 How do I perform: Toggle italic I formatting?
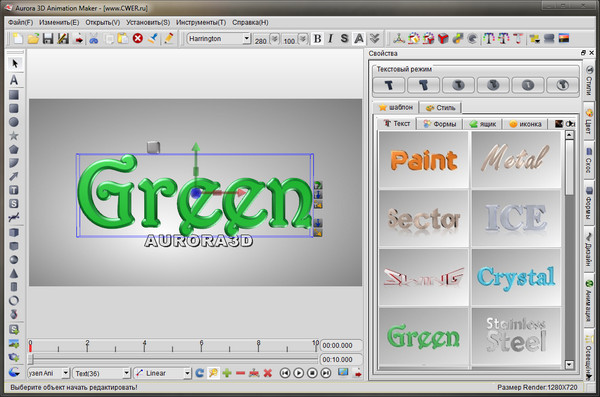[331, 39]
